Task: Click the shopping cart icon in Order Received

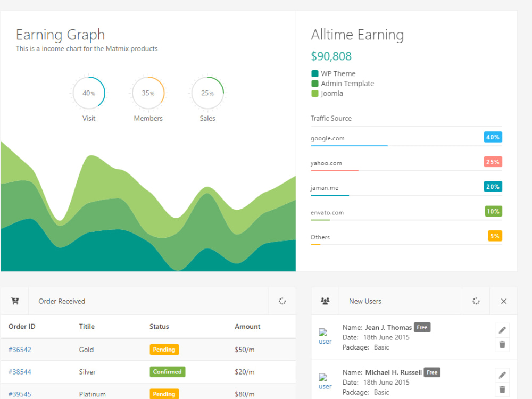Action: tap(15, 301)
